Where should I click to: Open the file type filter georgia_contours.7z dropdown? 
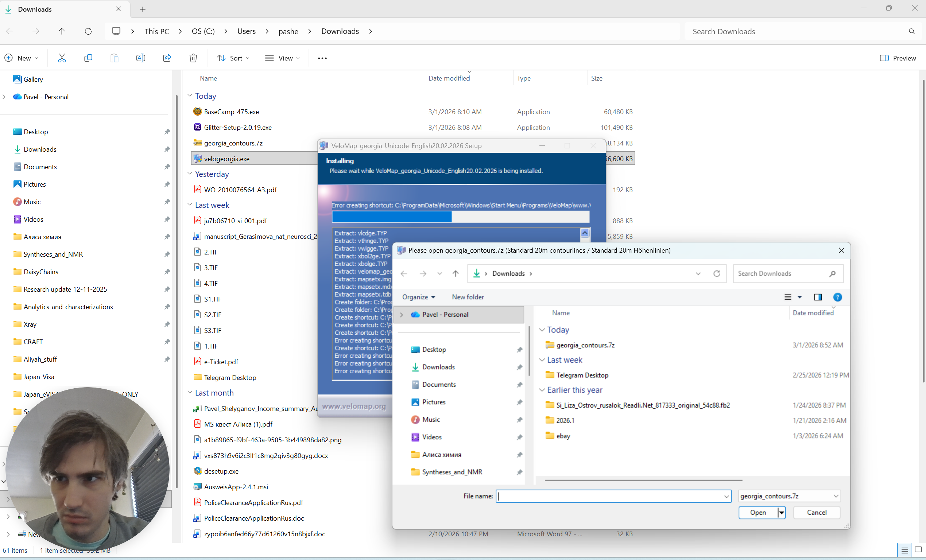point(789,496)
